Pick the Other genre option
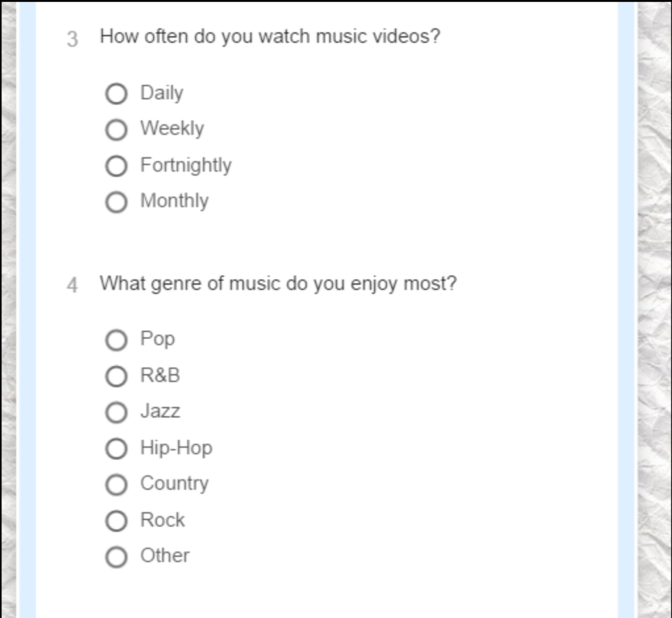The width and height of the screenshot is (672, 618). click(x=116, y=557)
